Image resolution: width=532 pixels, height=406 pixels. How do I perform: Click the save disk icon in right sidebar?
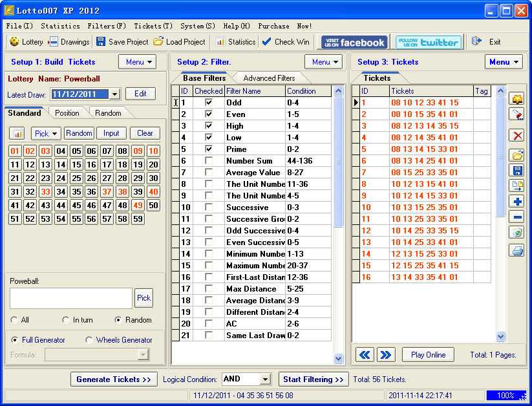(x=516, y=171)
